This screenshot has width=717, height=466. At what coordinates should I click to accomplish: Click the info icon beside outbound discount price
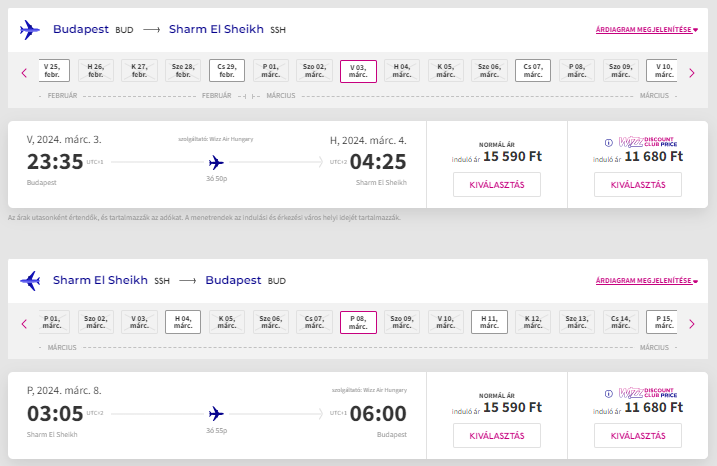click(x=609, y=142)
